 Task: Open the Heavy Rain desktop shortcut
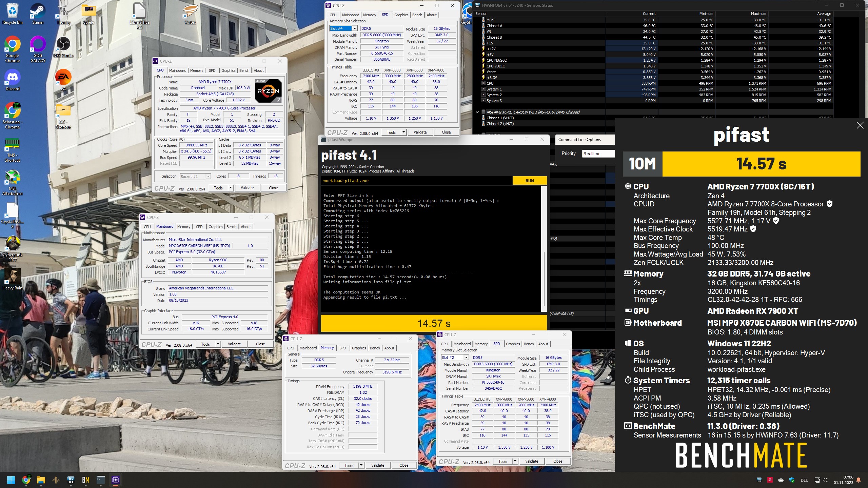[12, 279]
